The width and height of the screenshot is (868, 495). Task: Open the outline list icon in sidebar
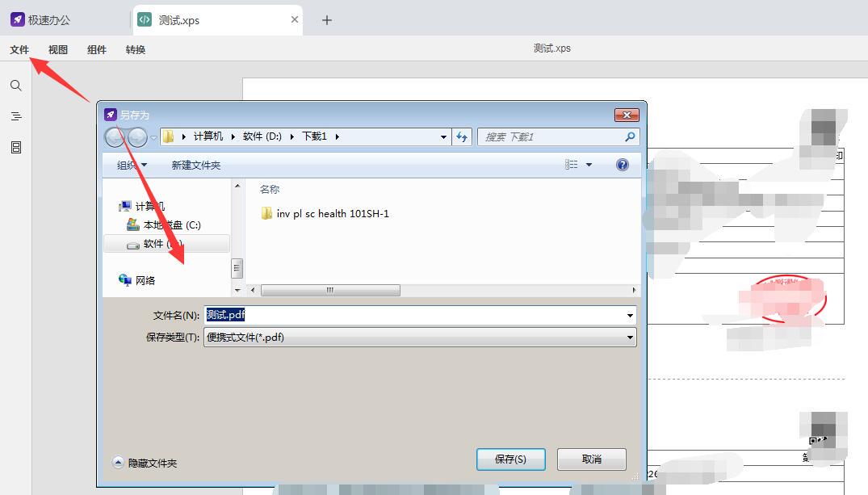pos(16,116)
